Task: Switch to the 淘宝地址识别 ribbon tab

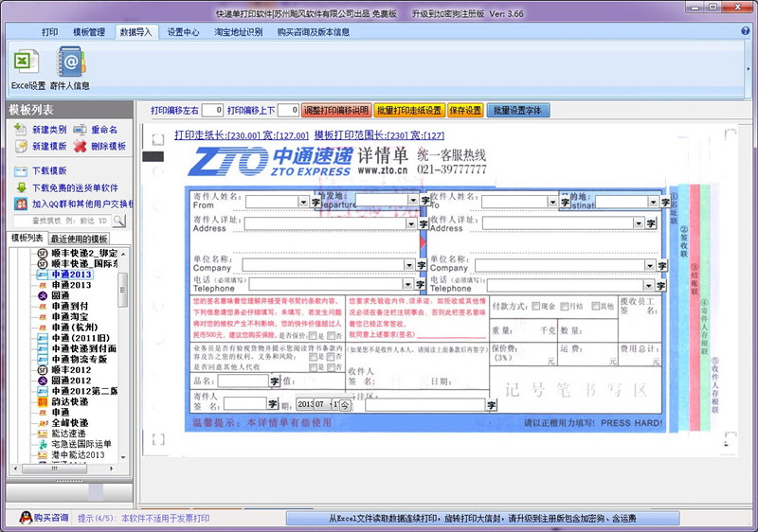Action: click(239, 32)
